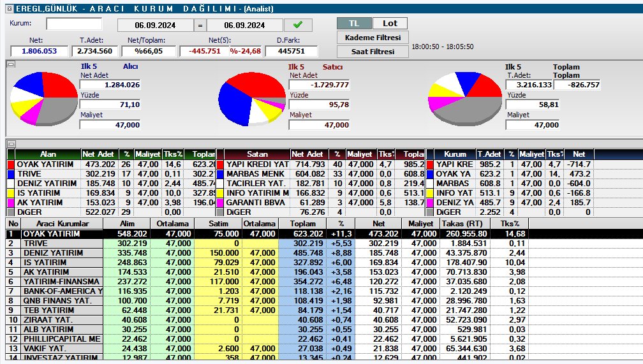The width and height of the screenshot is (643, 364).
Task: Select the ALB YATIRIM row
Action: tap(324, 329)
